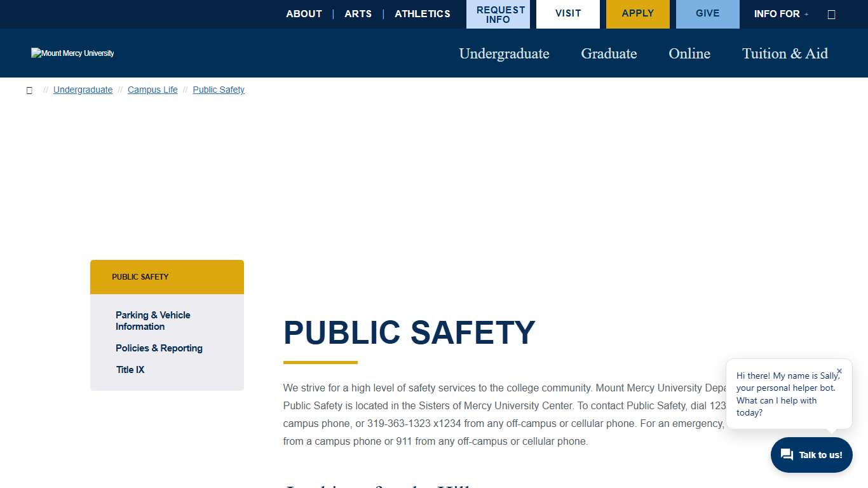Image resolution: width=868 pixels, height=488 pixels.
Task: Click the ARTS navigation link
Action: [358, 13]
